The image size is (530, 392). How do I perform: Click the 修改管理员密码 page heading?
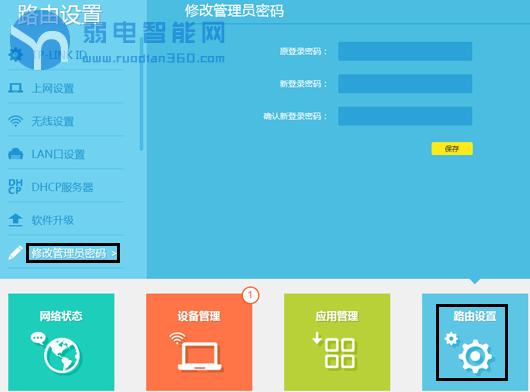coord(234,10)
